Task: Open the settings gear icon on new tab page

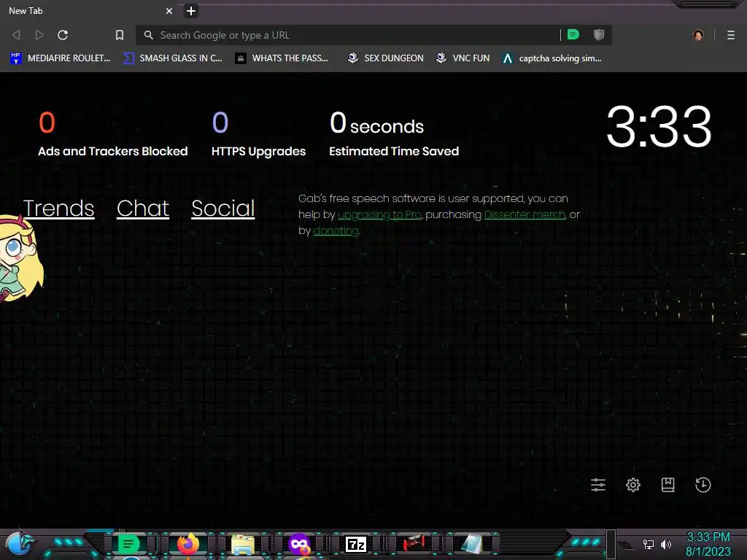Action: tap(632, 485)
